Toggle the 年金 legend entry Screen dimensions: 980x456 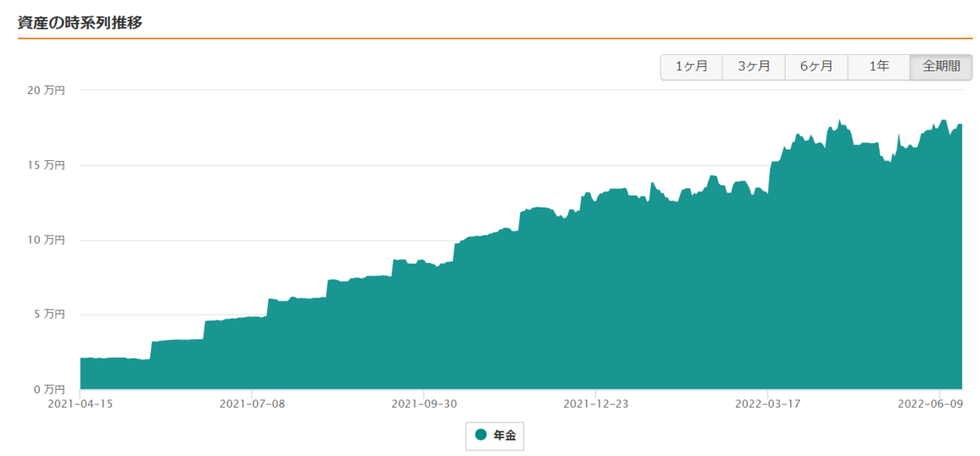[x=495, y=436]
